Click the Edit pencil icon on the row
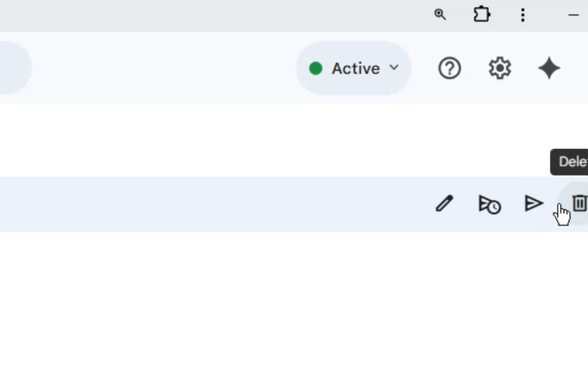 point(444,204)
